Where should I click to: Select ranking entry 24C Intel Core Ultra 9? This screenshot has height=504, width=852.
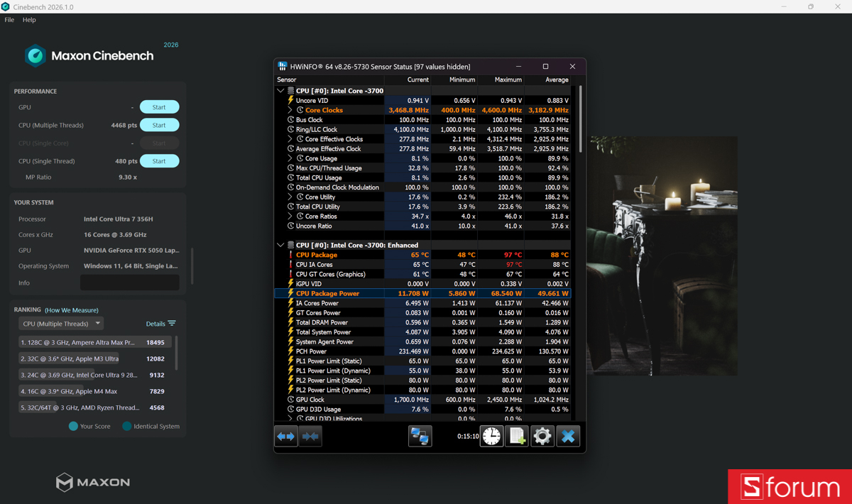point(94,375)
